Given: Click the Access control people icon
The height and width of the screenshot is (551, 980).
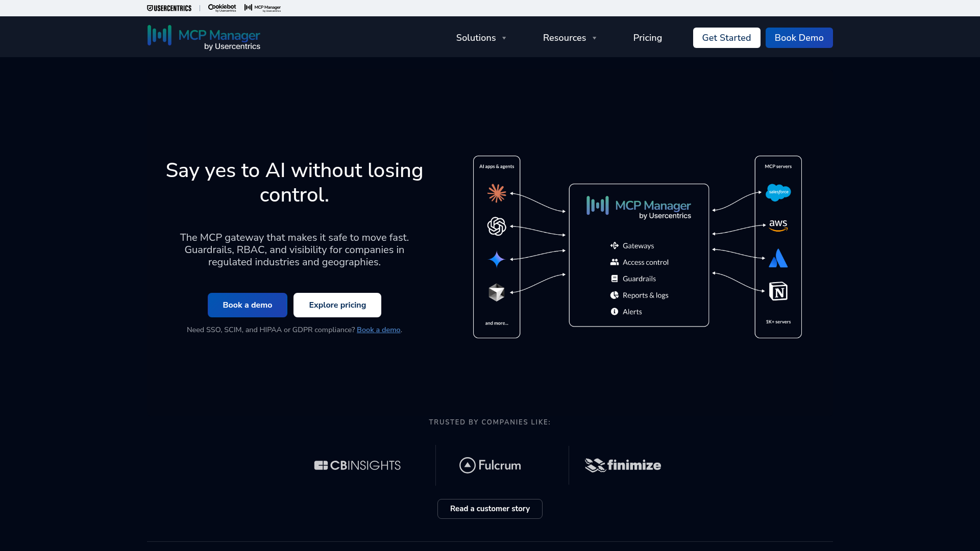Looking at the screenshot, I should [615, 262].
